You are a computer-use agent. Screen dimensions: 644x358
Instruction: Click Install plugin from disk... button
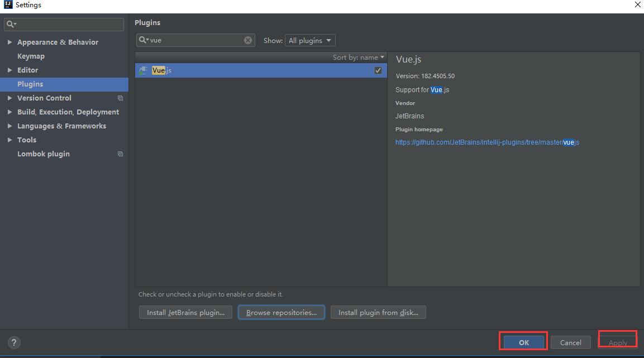(378, 312)
